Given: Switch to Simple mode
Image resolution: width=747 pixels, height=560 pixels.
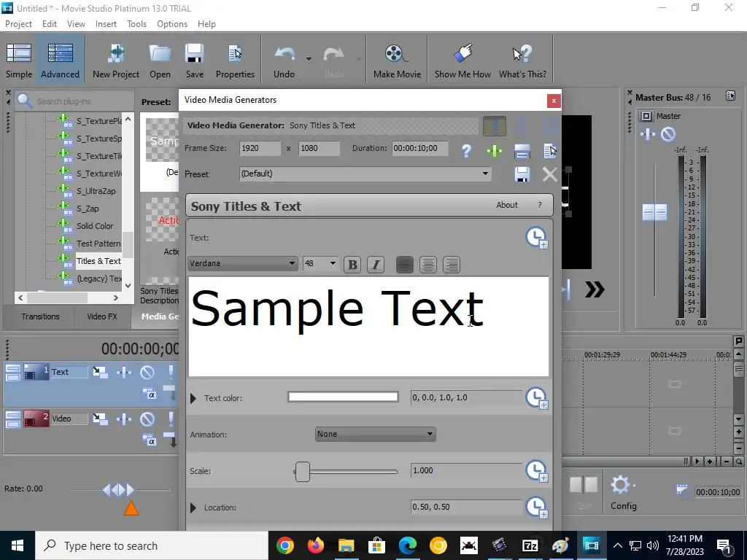Looking at the screenshot, I should pos(19,60).
